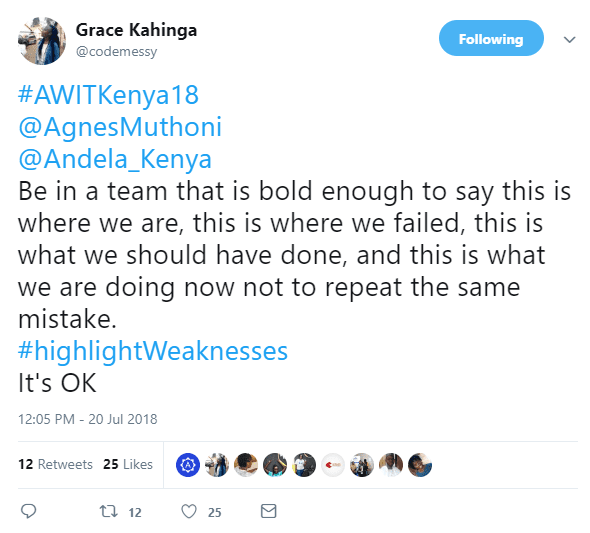This screenshot has width=590, height=533.
Task: Open the @Andela_Kenya mention
Action: (x=115, y=159)
